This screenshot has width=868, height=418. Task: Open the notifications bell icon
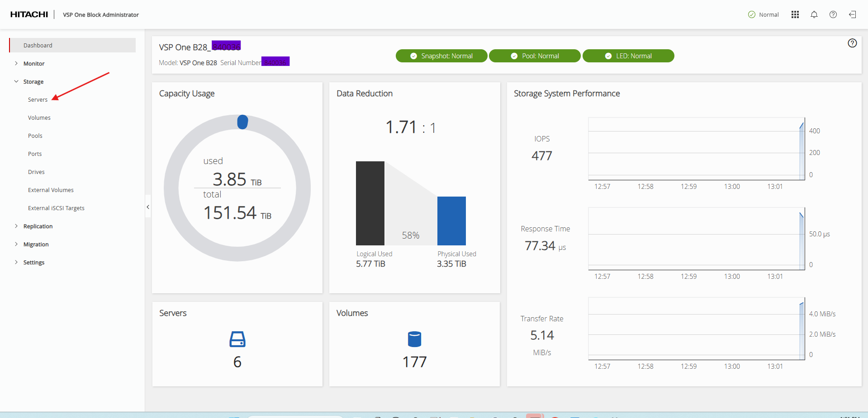pyautogui.click(x=814, y=14)
